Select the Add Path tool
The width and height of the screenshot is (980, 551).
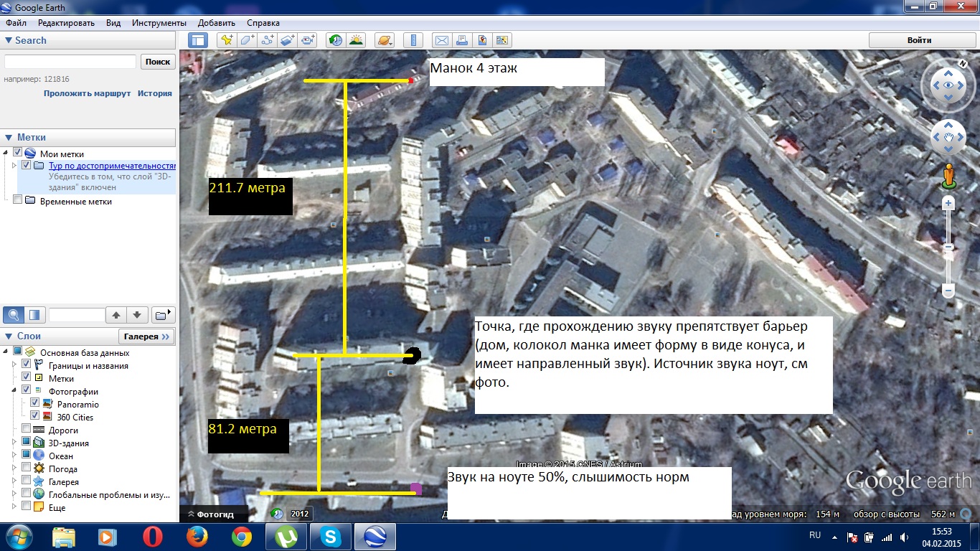point(268,40)
